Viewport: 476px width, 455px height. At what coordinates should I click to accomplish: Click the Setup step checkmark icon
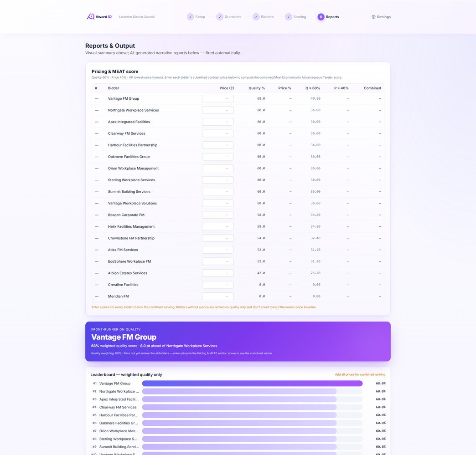190,17
